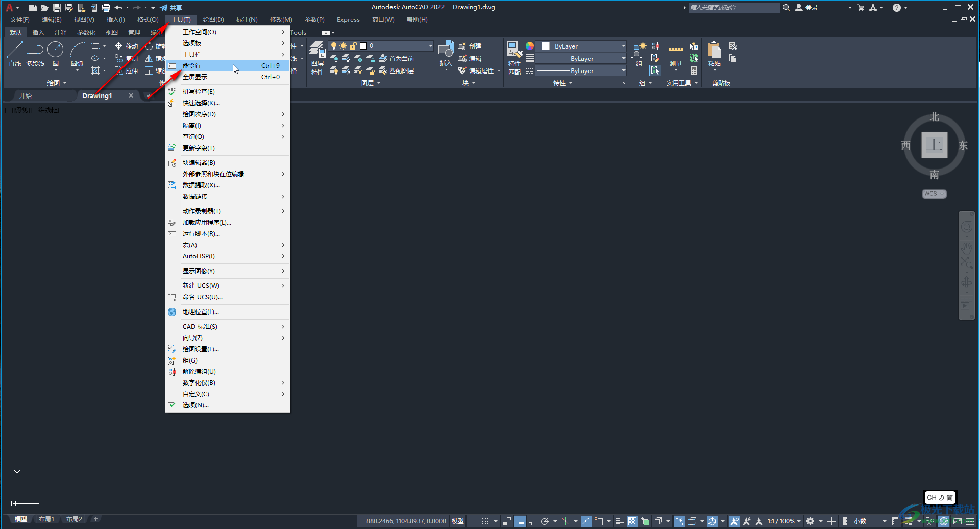Viewport: 980px width, 529px height.
Task: Expand the Layers (图层) panel title
Action: [371, 83]
